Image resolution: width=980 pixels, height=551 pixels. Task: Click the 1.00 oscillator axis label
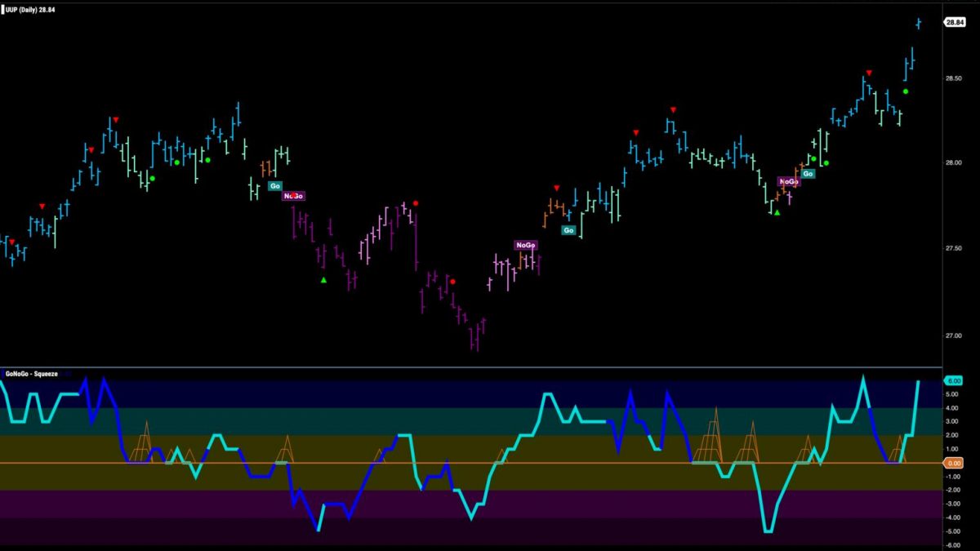[954, 449]
